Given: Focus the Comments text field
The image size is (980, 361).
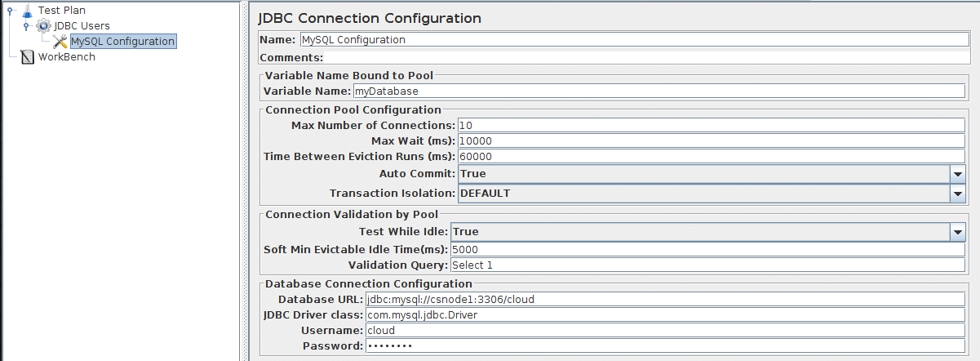Looking at the screenshot, I should (x=645, y=58).
